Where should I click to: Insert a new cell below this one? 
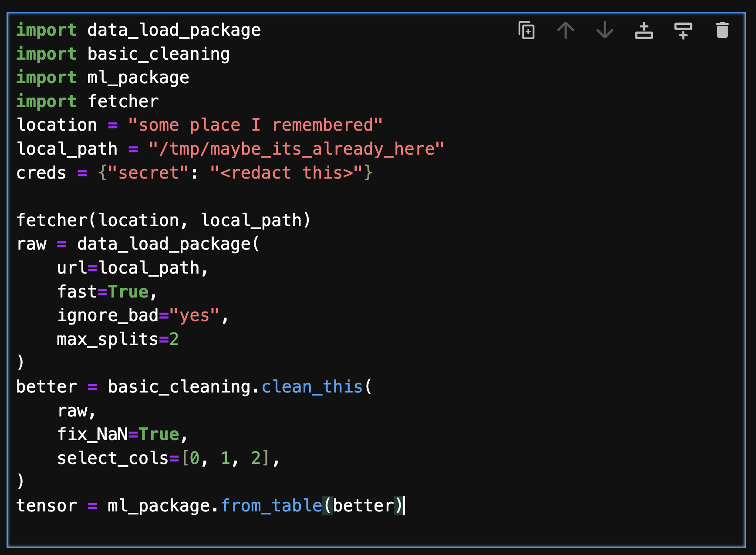tap(683, 30)
